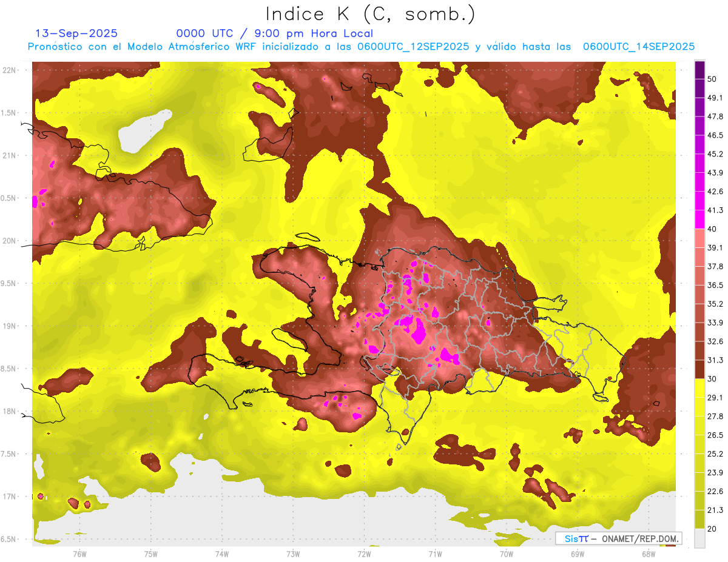Click the SisTT ONAMET/REP.DOM. watermark box
This screenshot has height=562, width=728.
click(x=618, y=538)
